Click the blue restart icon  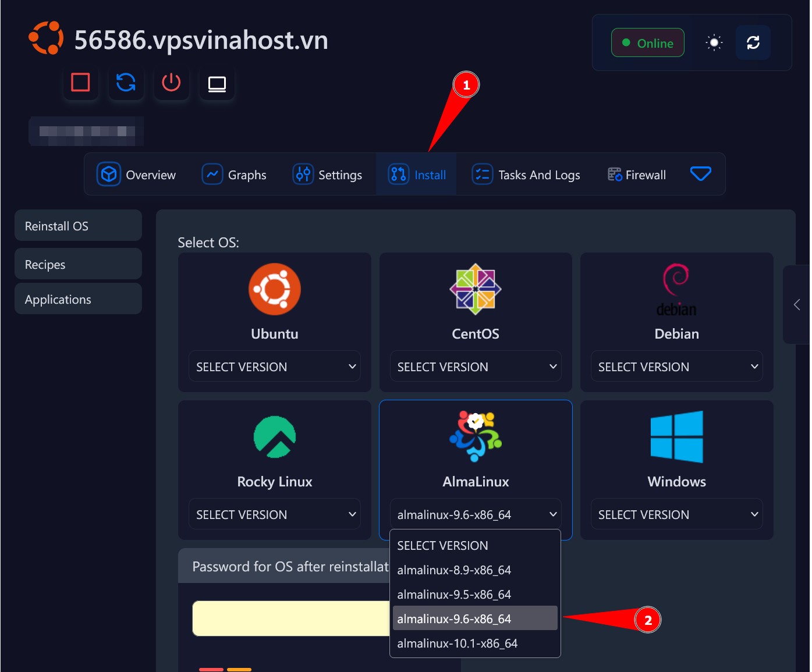[x=126, y=83]
